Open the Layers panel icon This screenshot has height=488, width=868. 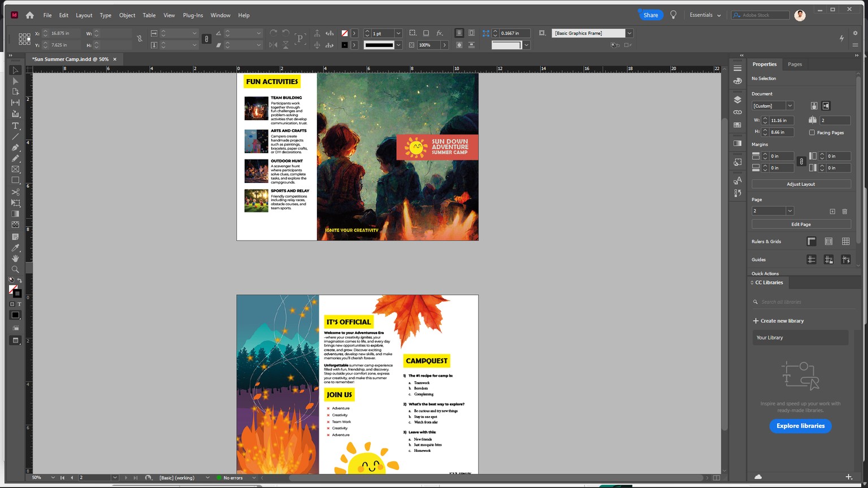(737, 99)
